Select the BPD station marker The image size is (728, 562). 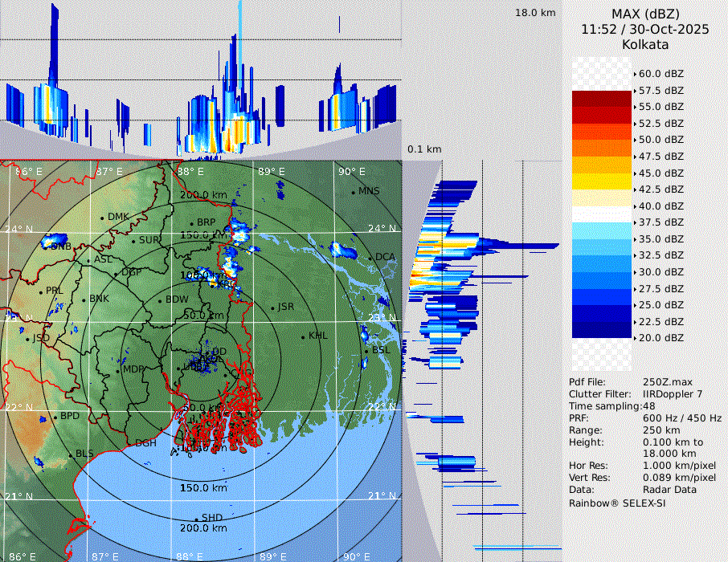click(x=55, y=417)
